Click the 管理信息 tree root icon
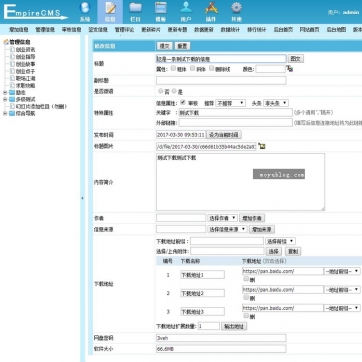This screenshot has width=362, height=362. pos(6,42)
